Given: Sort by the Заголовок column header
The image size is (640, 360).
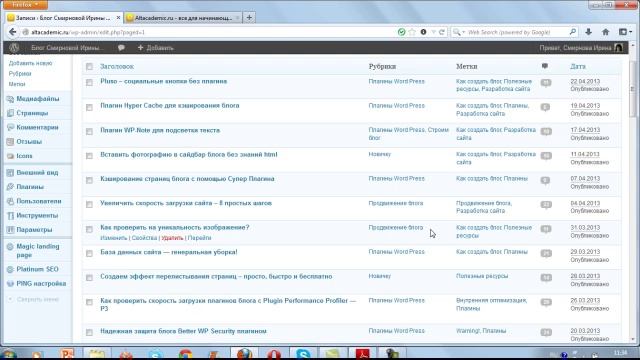Looking at the screenshot, I should point(117,66).
